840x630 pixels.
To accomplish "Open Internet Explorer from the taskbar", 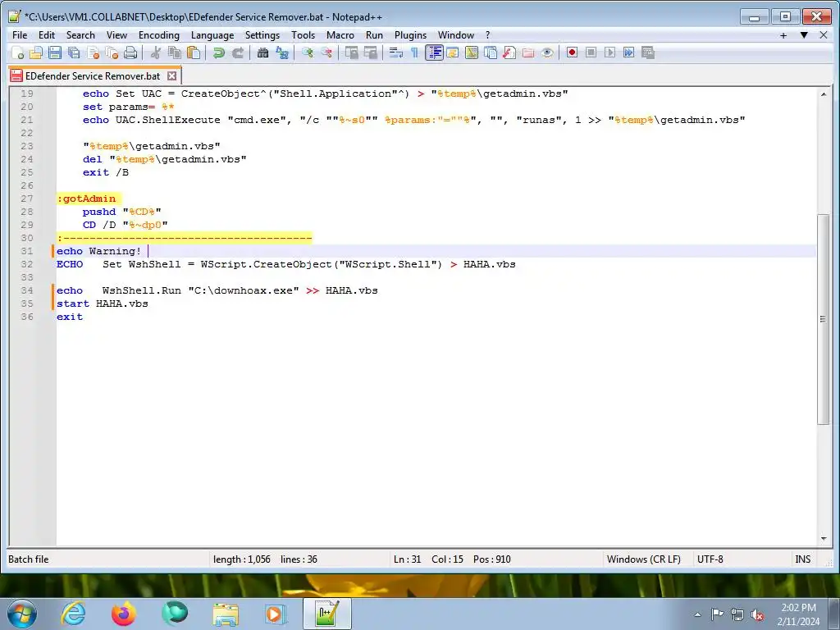I will [x=73, y=614].
